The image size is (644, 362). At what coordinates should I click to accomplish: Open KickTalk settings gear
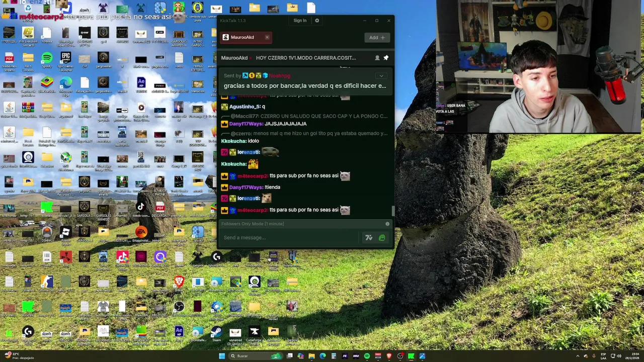tap(317, 21)
